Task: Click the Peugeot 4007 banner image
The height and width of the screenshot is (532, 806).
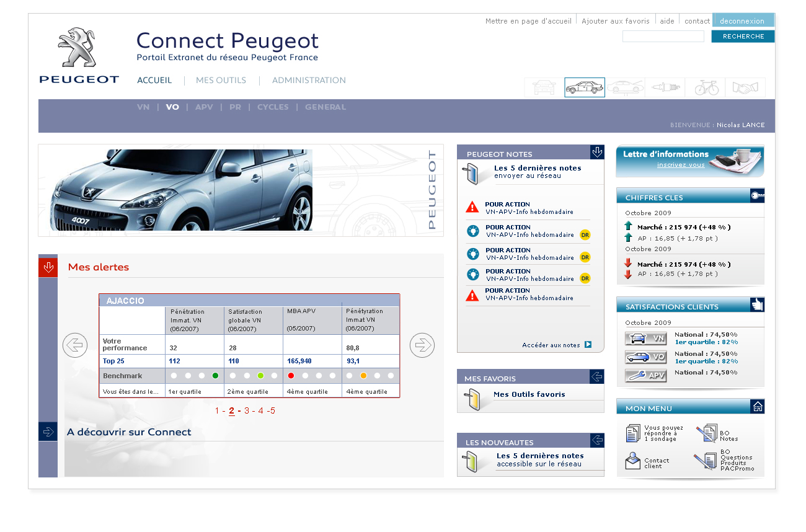Action: click(181, 190)
